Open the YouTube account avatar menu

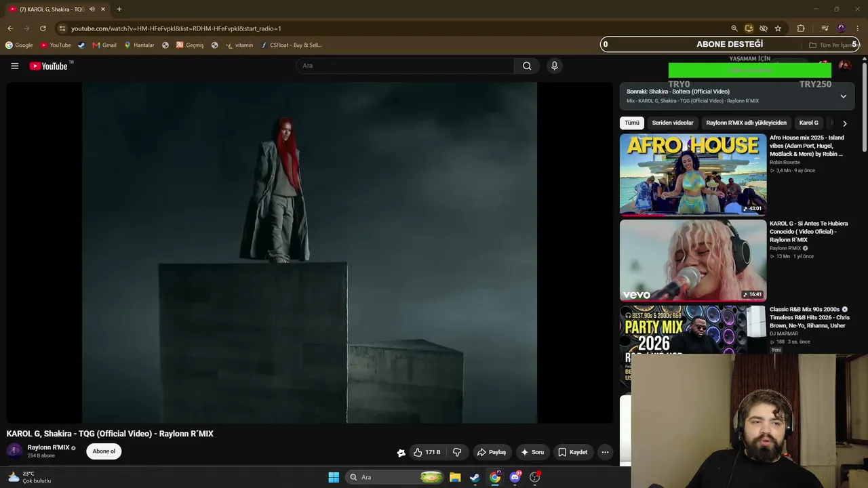coord(845,66)
